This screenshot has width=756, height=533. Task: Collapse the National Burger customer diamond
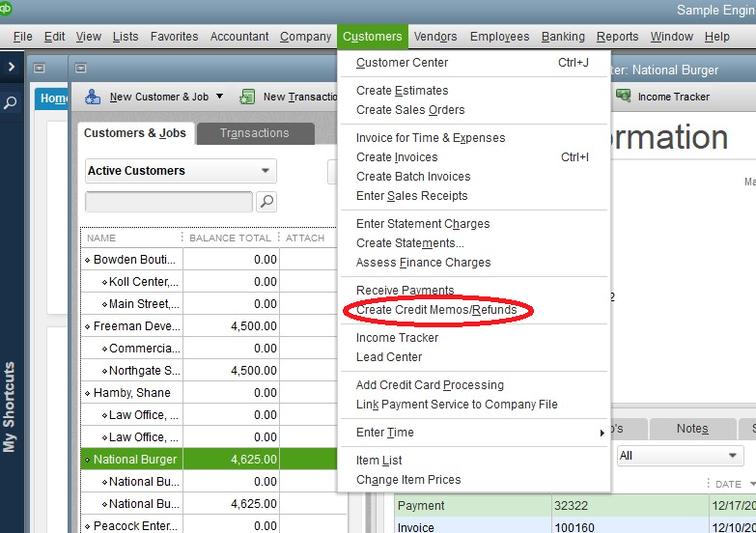click(87, 460)
